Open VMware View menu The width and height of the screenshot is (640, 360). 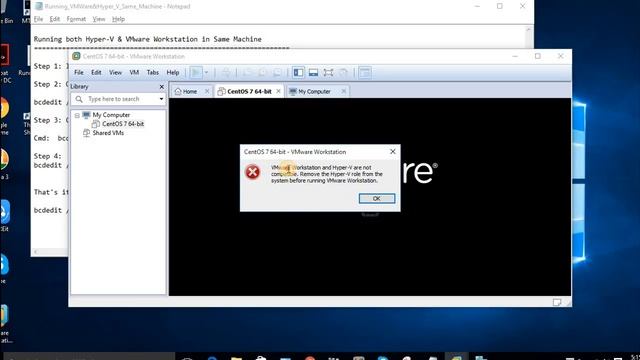tap(115, 72)
